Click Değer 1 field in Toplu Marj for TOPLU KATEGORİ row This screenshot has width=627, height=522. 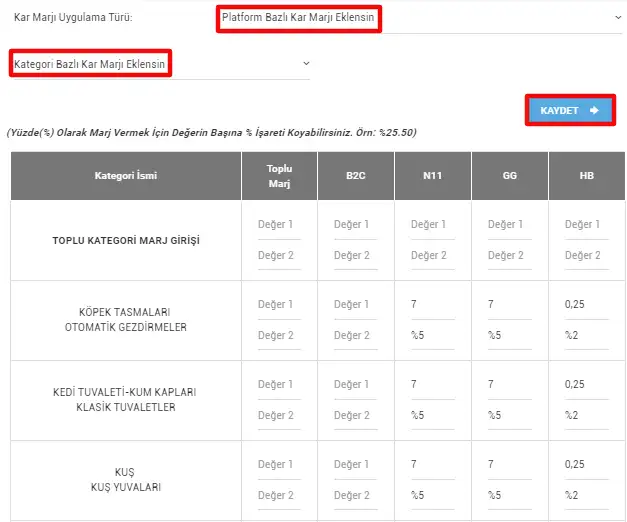click(x=279, y=225)
